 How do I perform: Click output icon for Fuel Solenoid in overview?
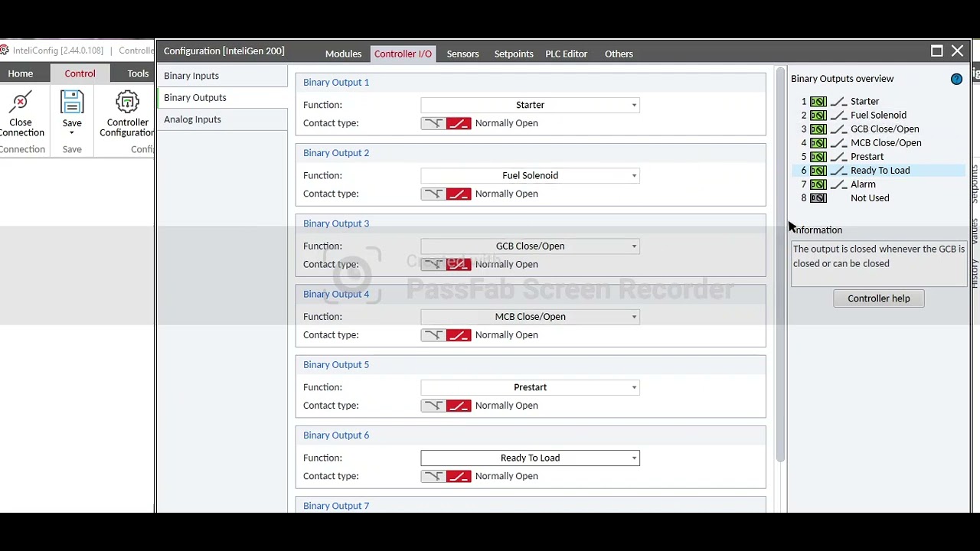pos(818,115)
